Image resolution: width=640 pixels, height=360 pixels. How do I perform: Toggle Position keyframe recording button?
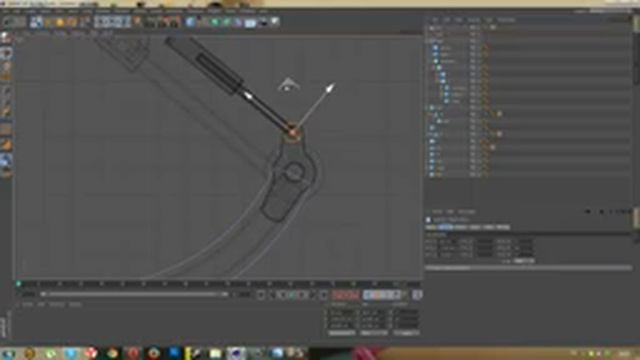coord(368,295)
